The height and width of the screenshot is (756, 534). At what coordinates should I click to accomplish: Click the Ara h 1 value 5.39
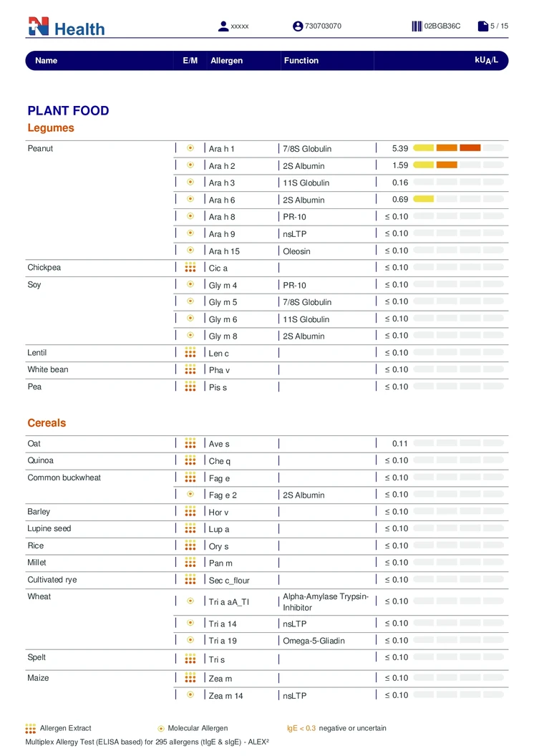click(x=400, y=148)
